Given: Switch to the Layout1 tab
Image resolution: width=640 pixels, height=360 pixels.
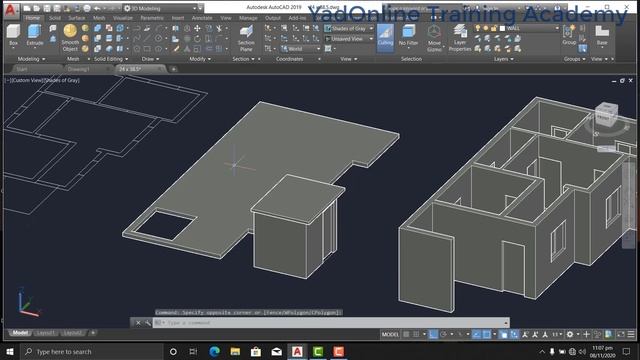Looking at the screenshot, I should [x=45, y=333].
